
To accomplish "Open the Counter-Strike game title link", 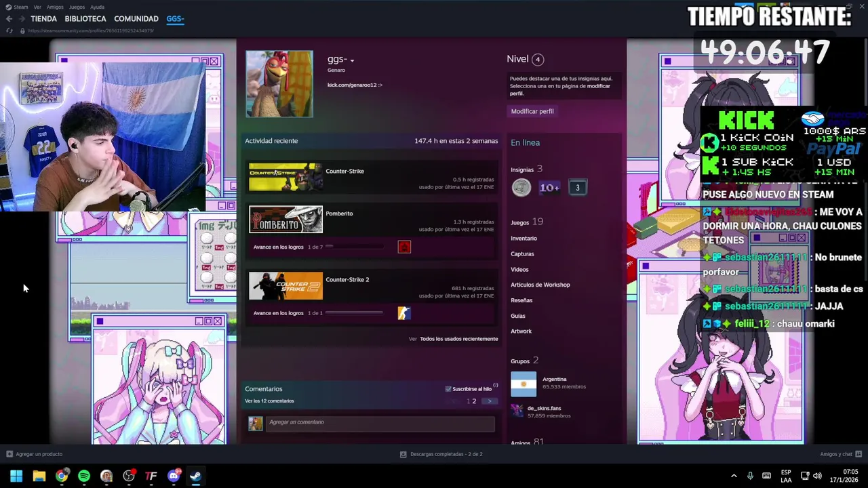I will (345, 171).
